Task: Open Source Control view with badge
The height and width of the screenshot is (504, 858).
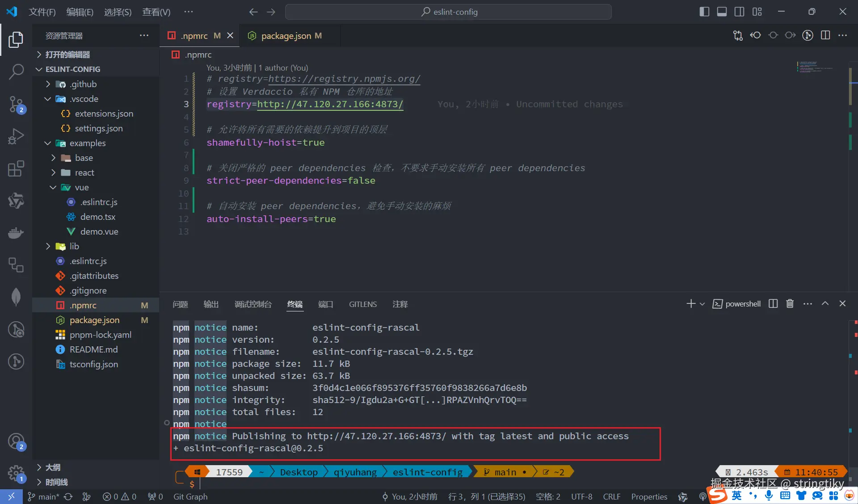Action: [16, 104]
